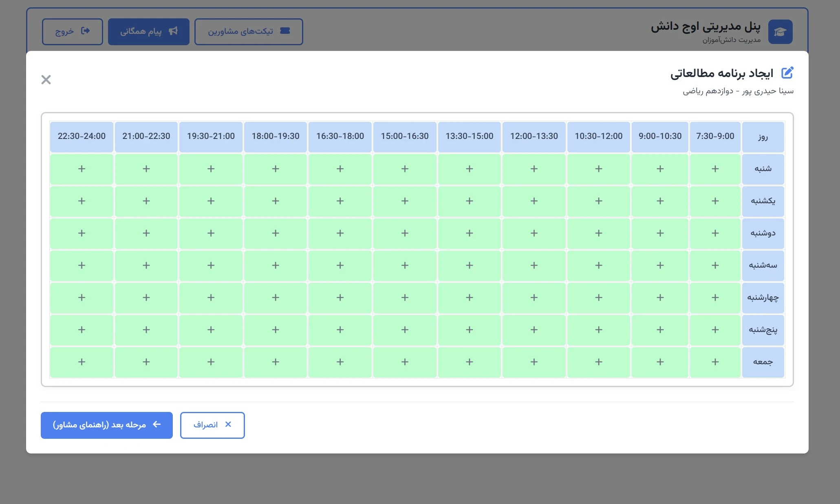Add session for شنبه at 12:00-13:30
The width and height of the screenshot is (840, 504).
tap(534, 169)
